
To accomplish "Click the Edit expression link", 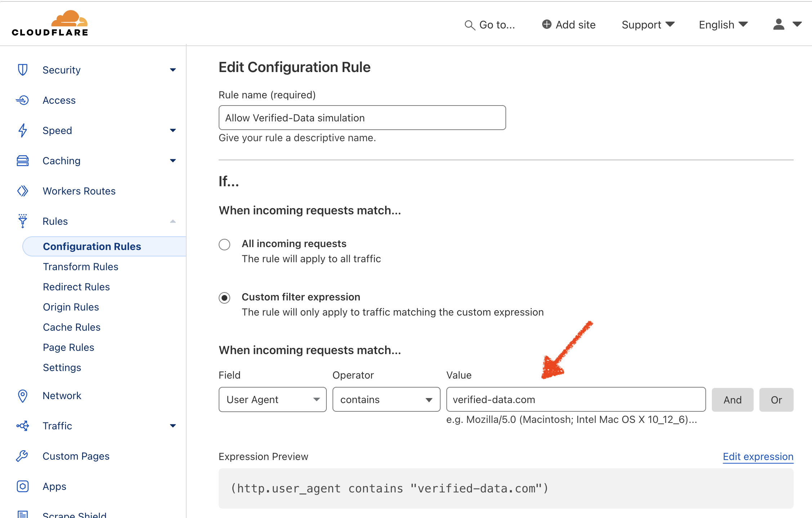I will tap(758, 456).
